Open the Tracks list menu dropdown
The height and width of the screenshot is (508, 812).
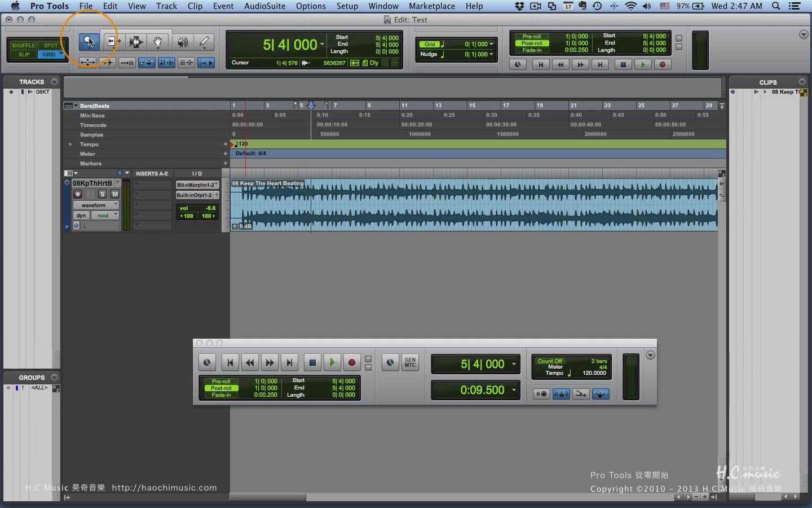tap(54, 82)
